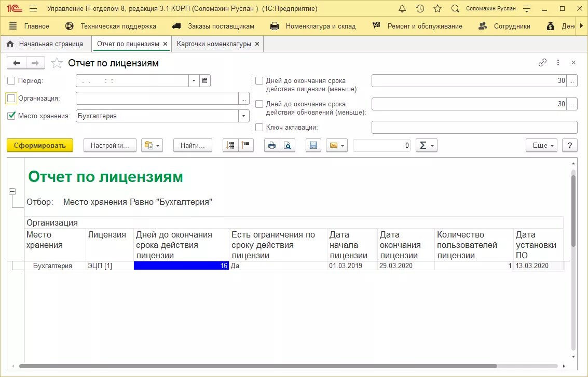Click the search magnifier in title bar
The image size is (588, 377).
[x=455, y=8]
